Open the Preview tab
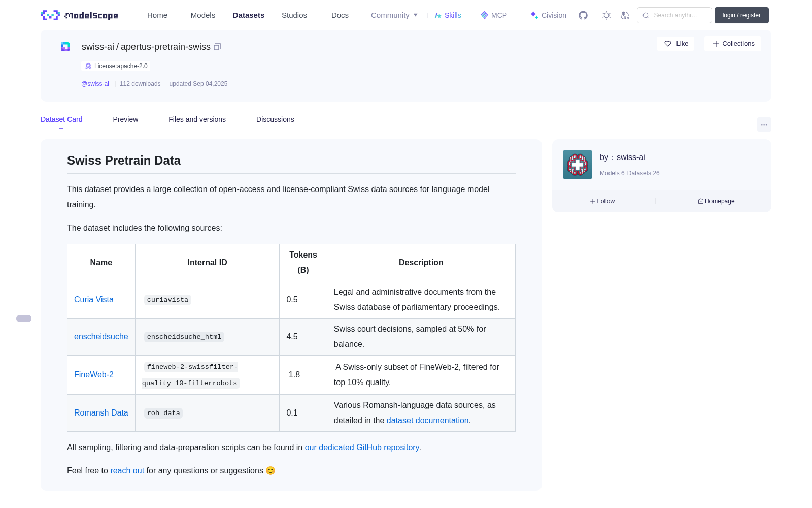This screenshot has width=812, height=508. 125,119
